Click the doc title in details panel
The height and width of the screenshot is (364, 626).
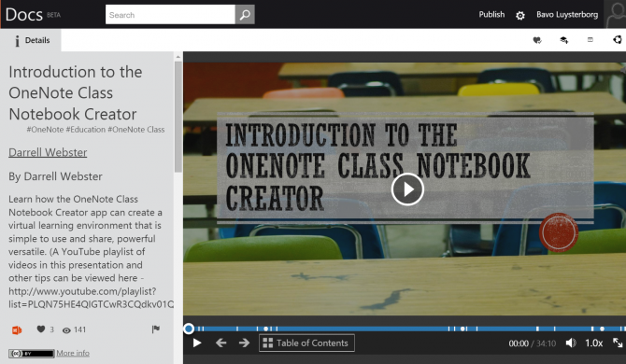76,93
